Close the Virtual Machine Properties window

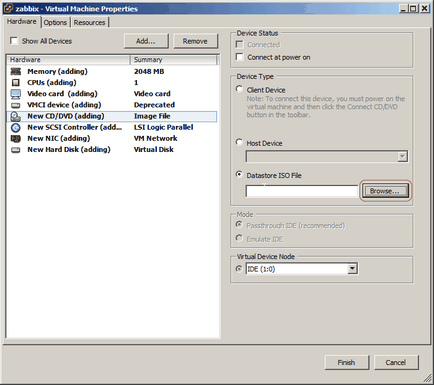[425, 9]
